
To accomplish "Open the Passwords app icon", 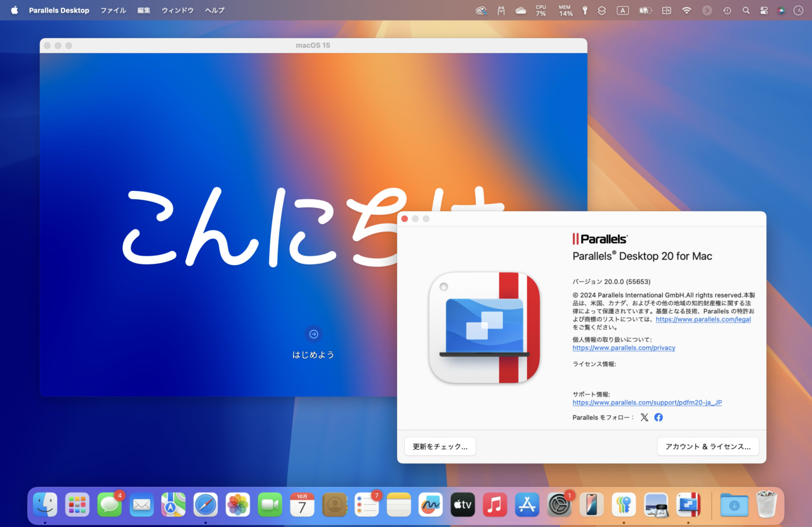I will point(624,505).
